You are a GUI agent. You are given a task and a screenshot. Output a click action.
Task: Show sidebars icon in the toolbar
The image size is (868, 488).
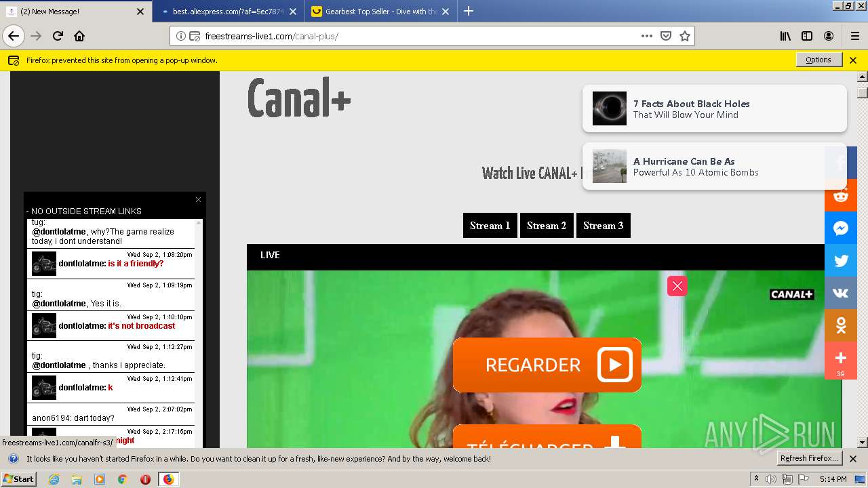click(x=807, y=36)
